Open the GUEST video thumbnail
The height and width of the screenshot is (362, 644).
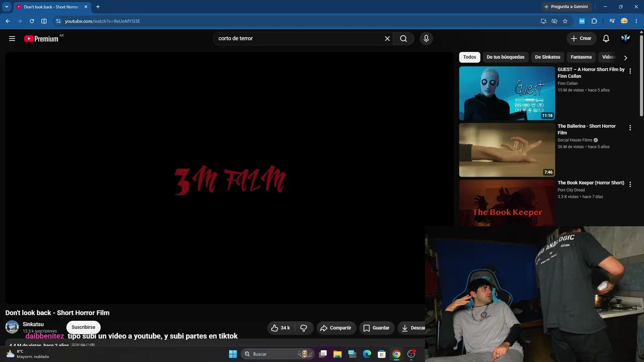(507, 94)
